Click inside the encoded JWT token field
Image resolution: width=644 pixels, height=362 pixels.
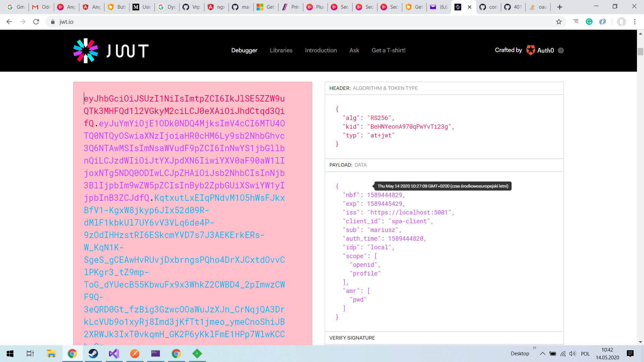[x=184, y=201]
